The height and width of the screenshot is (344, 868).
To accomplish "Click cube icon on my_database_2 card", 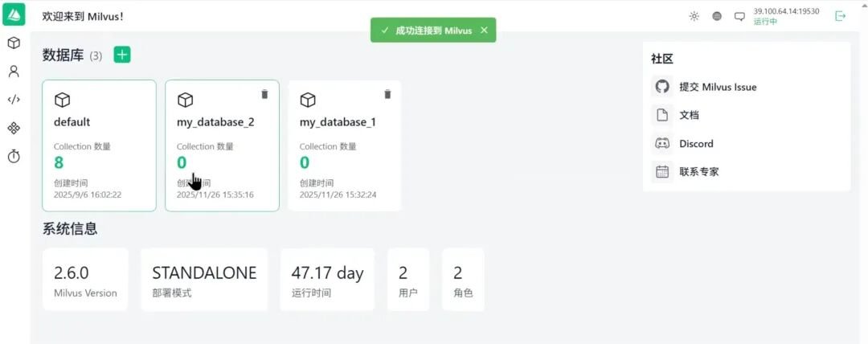I will (x=185, y=100).
